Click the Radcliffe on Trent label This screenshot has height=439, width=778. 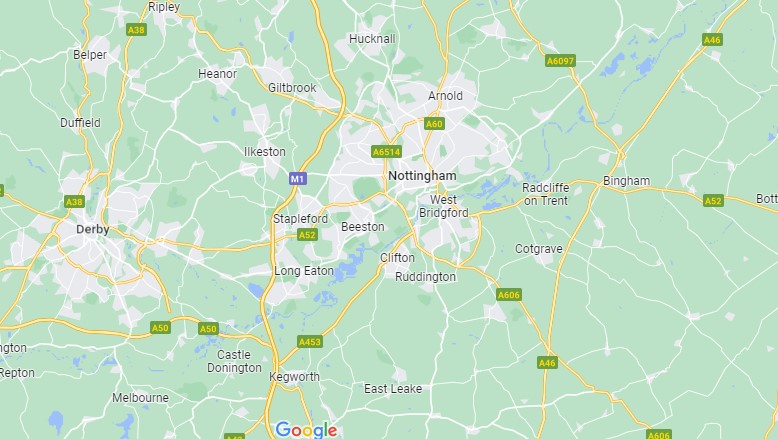(x=546, y=194)
